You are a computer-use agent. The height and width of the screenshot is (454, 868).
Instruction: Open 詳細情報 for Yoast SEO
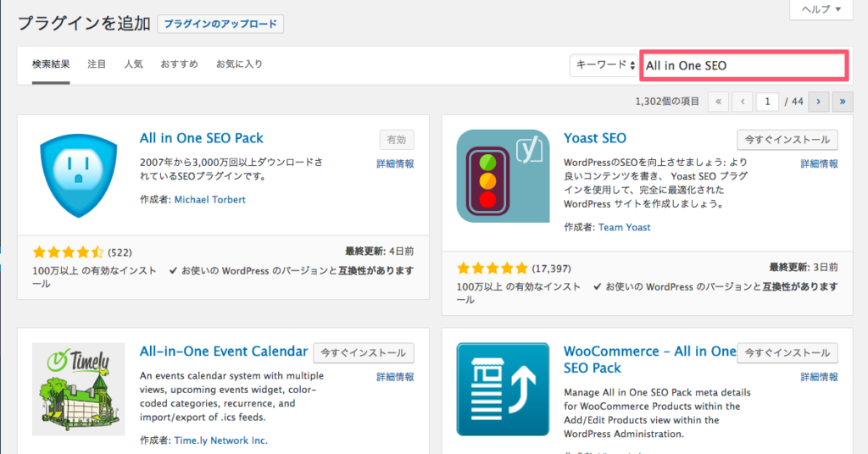click(x=820, y=163)
